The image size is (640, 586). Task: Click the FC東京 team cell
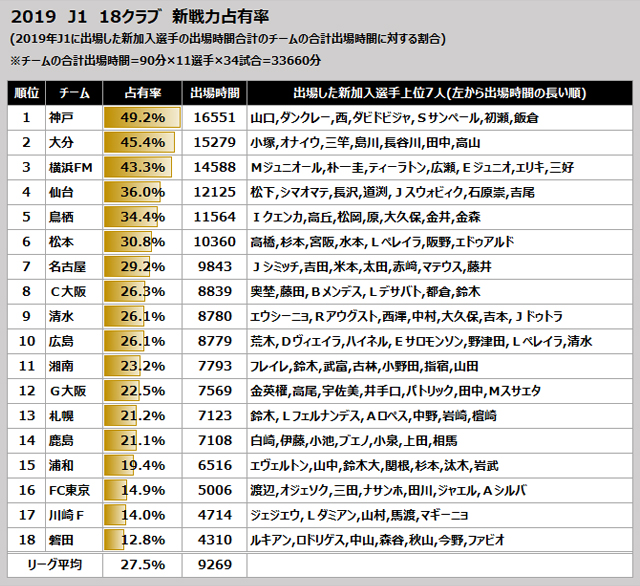(78, 490)
